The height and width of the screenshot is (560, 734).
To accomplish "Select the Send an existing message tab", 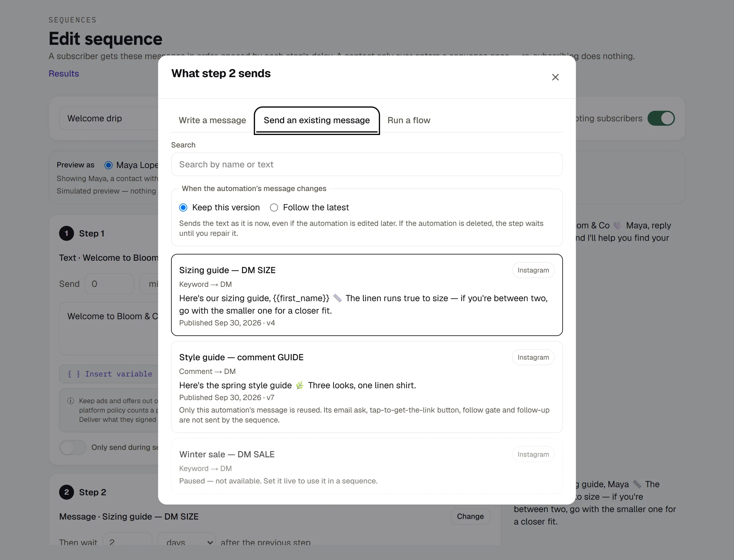I will [317, 120].
